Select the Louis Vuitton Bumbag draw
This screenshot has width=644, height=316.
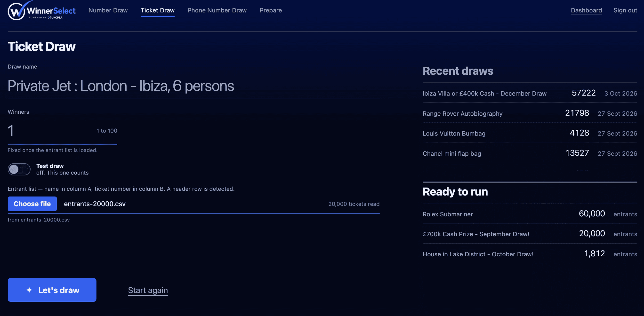(530, 133)
